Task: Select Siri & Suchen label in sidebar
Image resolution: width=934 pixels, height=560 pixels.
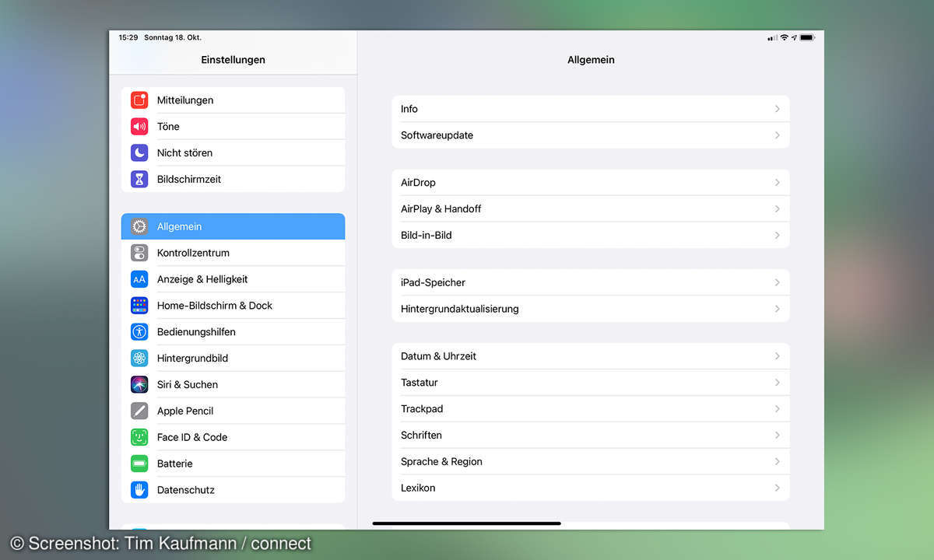Action: [188, 384]
